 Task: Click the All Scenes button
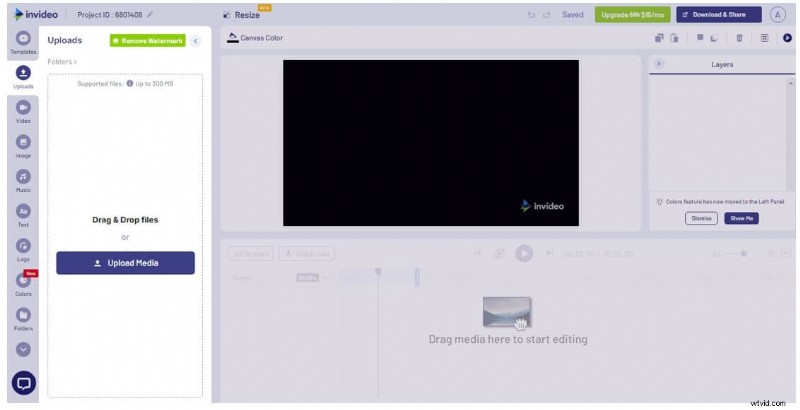251,253
